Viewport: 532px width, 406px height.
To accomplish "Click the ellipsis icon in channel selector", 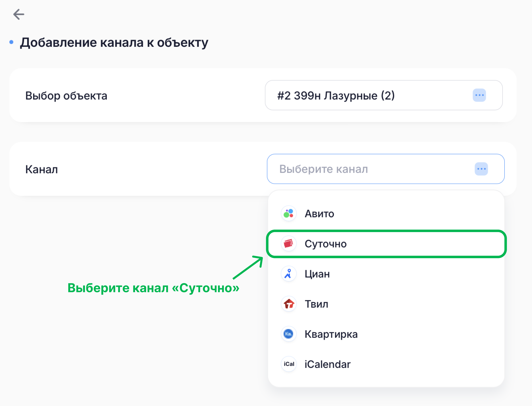I will coord(481,169).
